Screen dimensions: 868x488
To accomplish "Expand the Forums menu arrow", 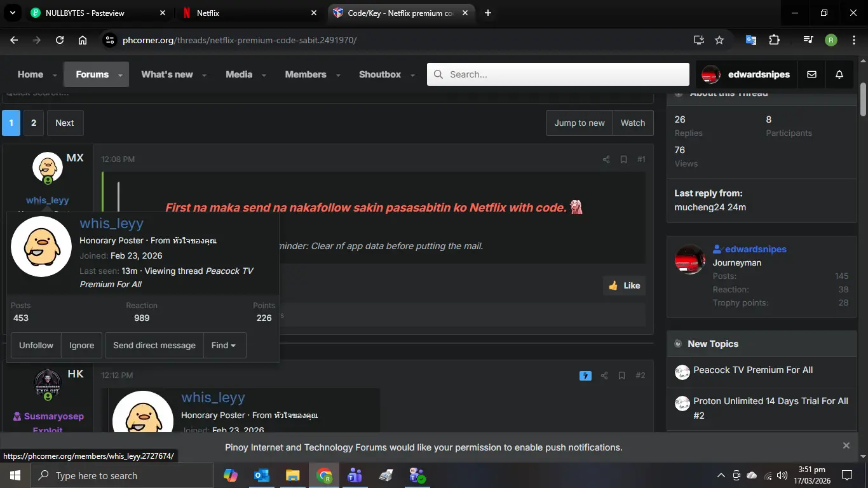I will coord(120,75).
